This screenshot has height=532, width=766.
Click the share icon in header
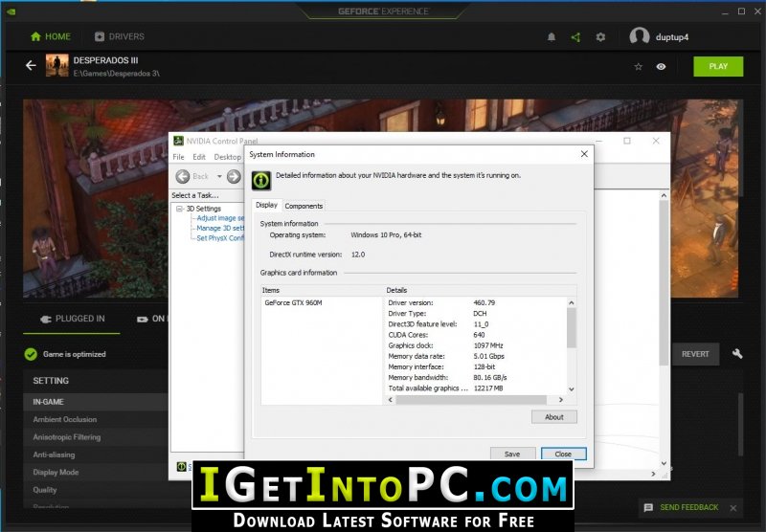576,37
